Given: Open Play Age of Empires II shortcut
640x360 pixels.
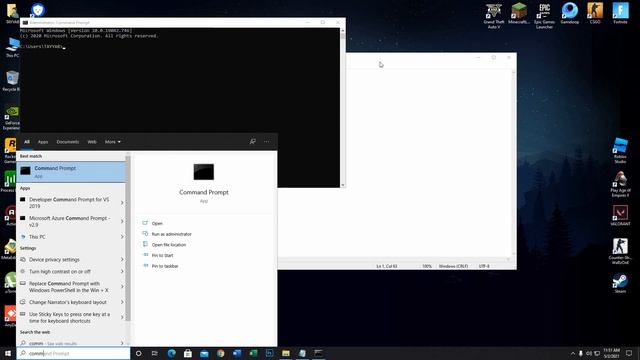Looking at the screenshot, I should pyautogui.click(x=620, y=184).
